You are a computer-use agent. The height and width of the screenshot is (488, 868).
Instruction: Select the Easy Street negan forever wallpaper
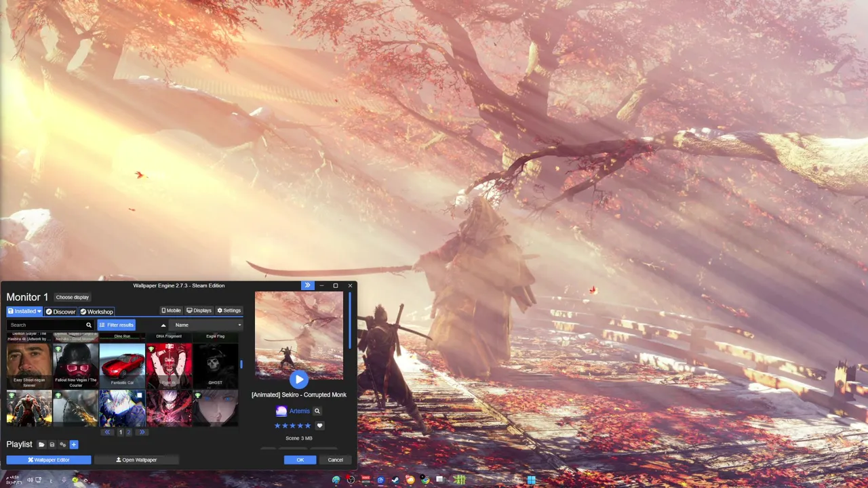point(29,365)
